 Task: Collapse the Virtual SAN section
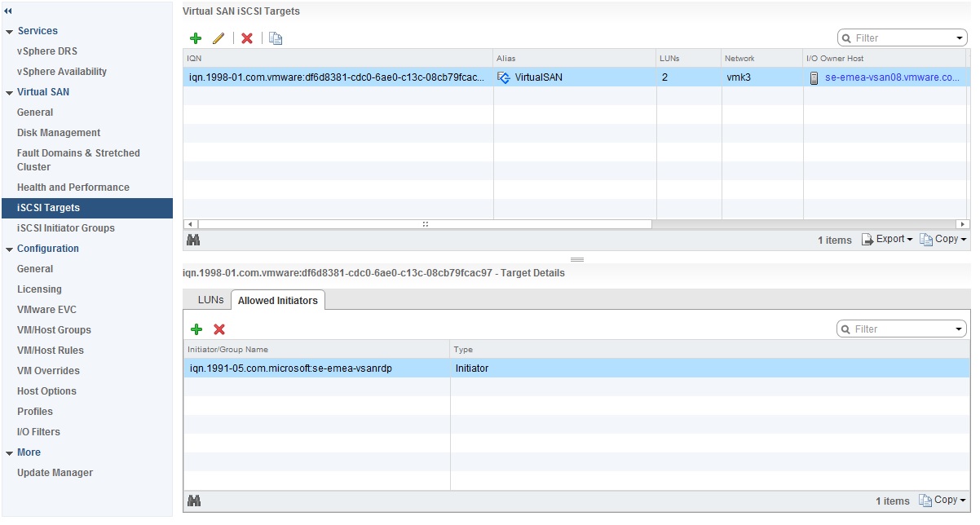[x=9, y=93]
